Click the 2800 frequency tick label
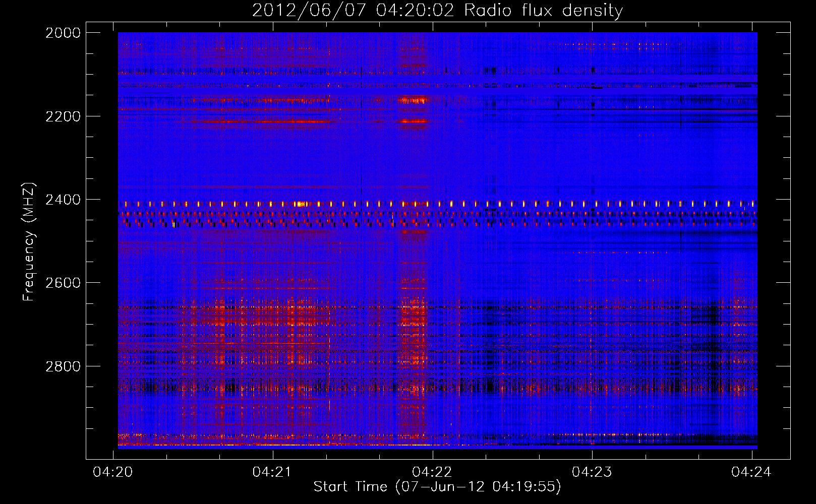816x504 pixels. [63, 366]
